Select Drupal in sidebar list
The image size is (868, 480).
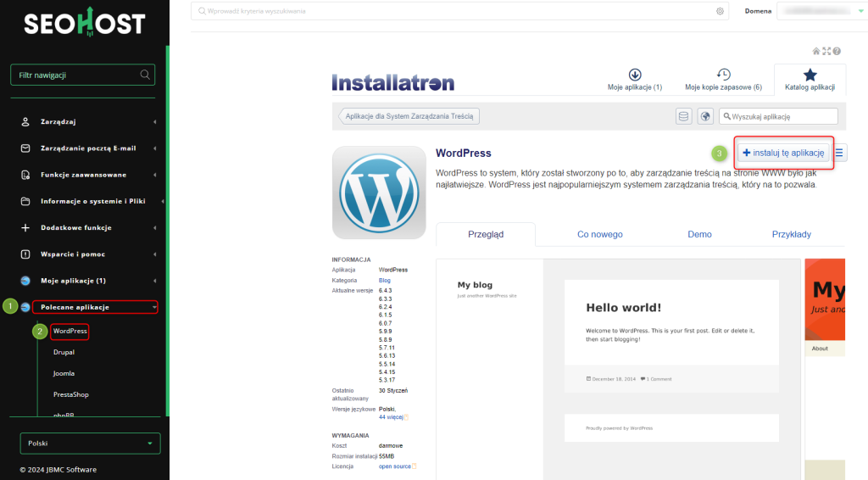click(64, 352)
